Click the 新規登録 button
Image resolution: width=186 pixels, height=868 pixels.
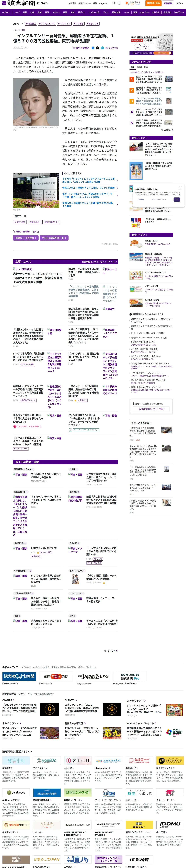click(168, 3)
